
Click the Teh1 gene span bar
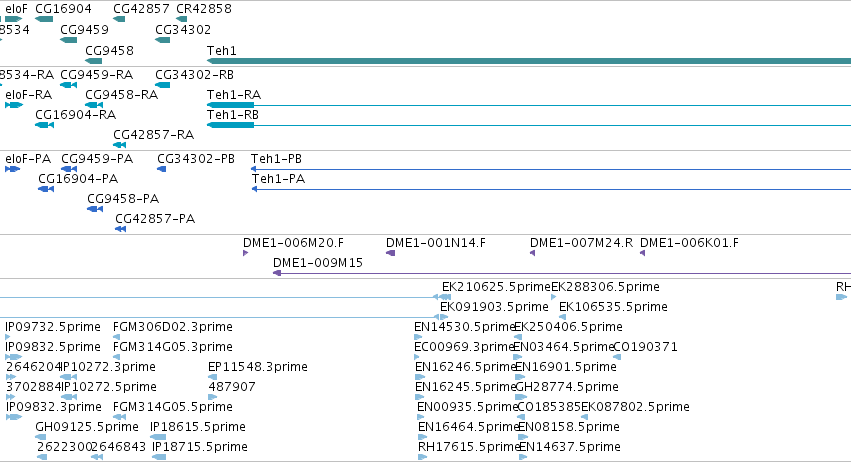click(x=529, y=61)
